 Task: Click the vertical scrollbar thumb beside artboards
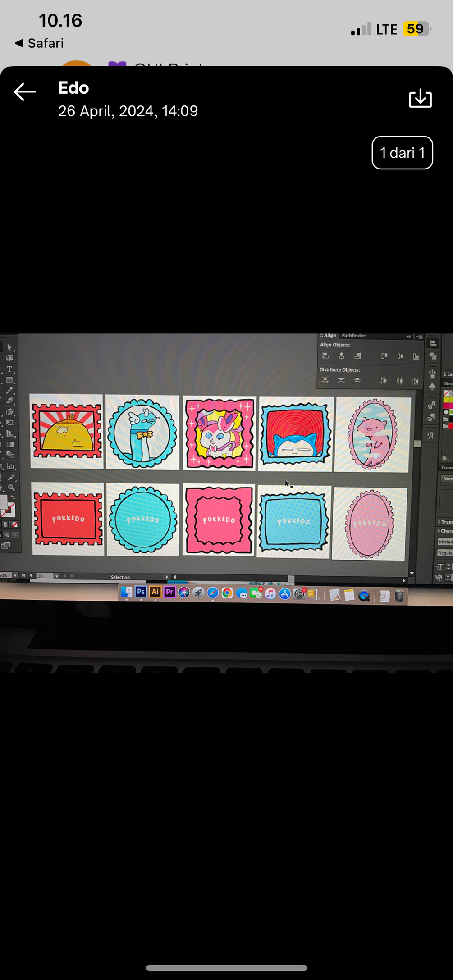[417, 443]
